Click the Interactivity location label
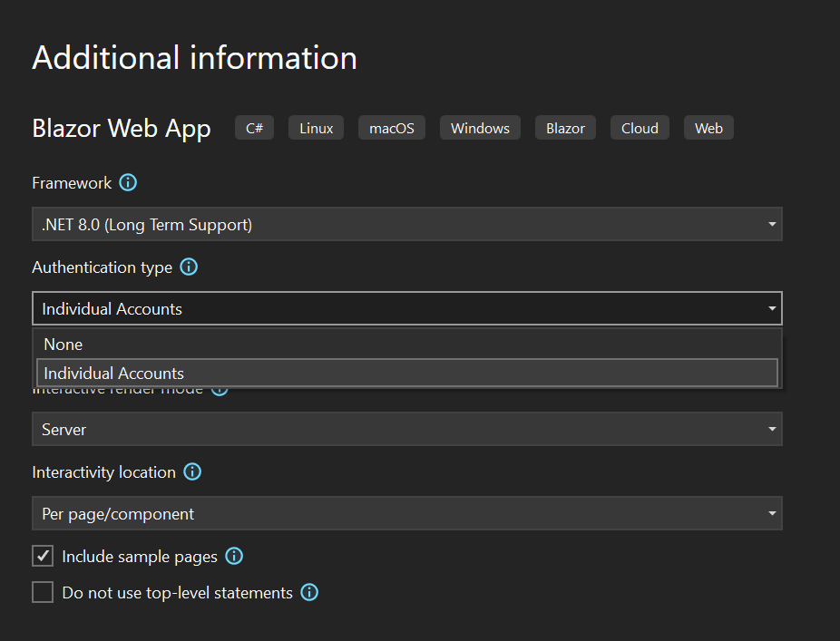The image size is (840, 641). point(104,472)
